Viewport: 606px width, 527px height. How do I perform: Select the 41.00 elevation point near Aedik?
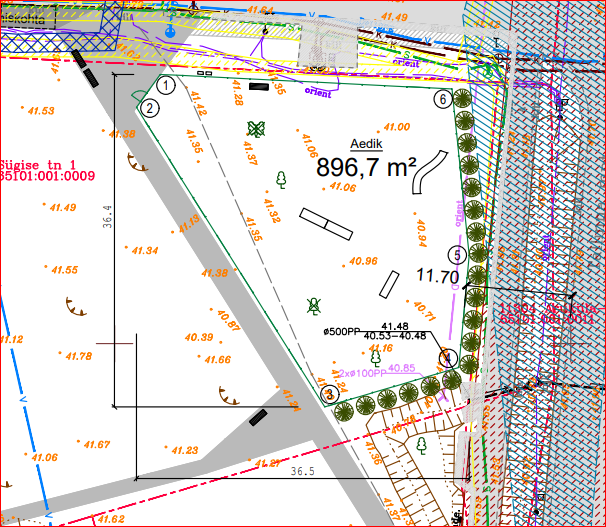[x=397, y=127]
